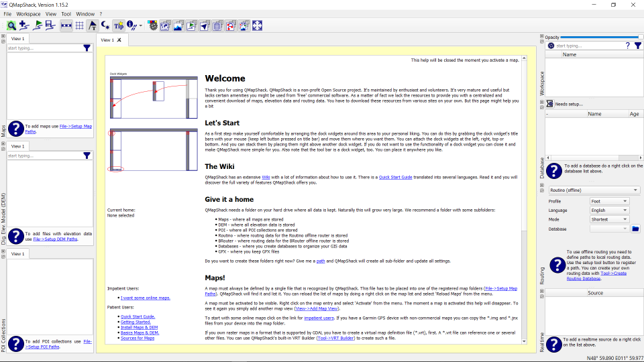Click the gear icon in the Workspace search
This screenshot has width=644, height=362.
pyautogui.click(x=551, y=46)
